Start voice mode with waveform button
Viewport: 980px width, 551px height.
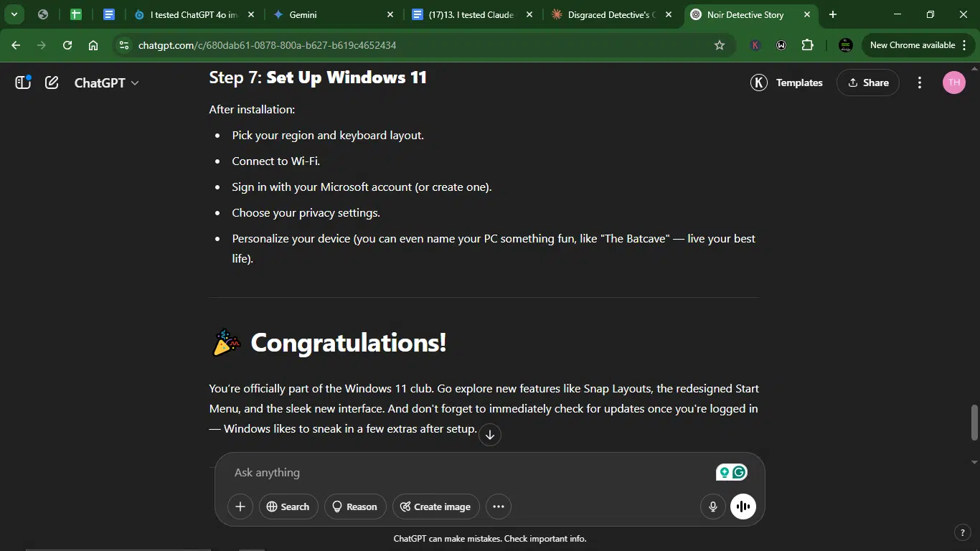click(x=743, y=507)
